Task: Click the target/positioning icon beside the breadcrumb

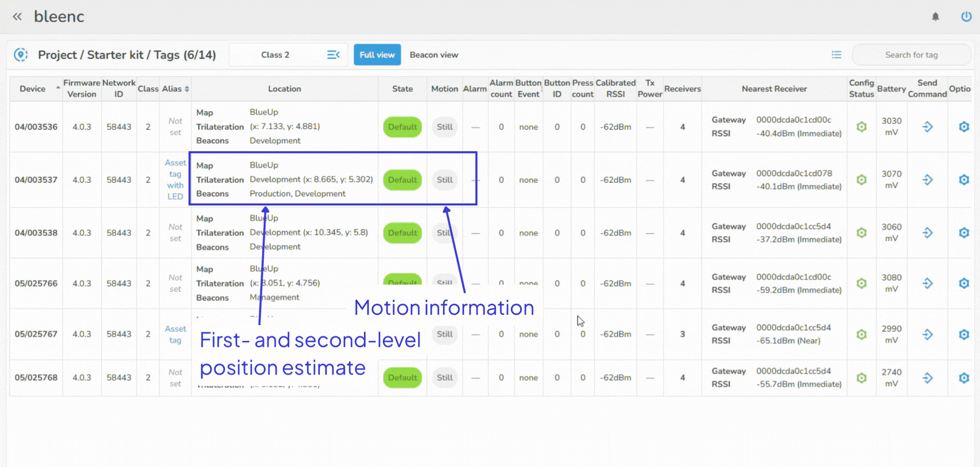Action: (20, 55)
